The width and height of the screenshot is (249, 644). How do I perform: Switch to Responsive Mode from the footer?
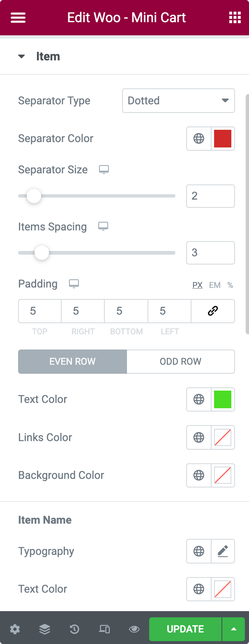(104, 629)
